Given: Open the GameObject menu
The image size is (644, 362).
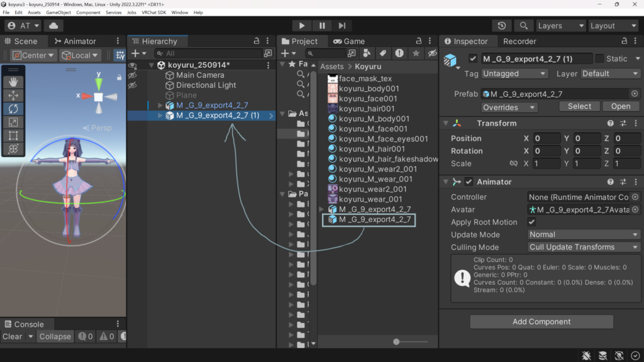Looking at the screenshot, I should click(x=58, y=13).
